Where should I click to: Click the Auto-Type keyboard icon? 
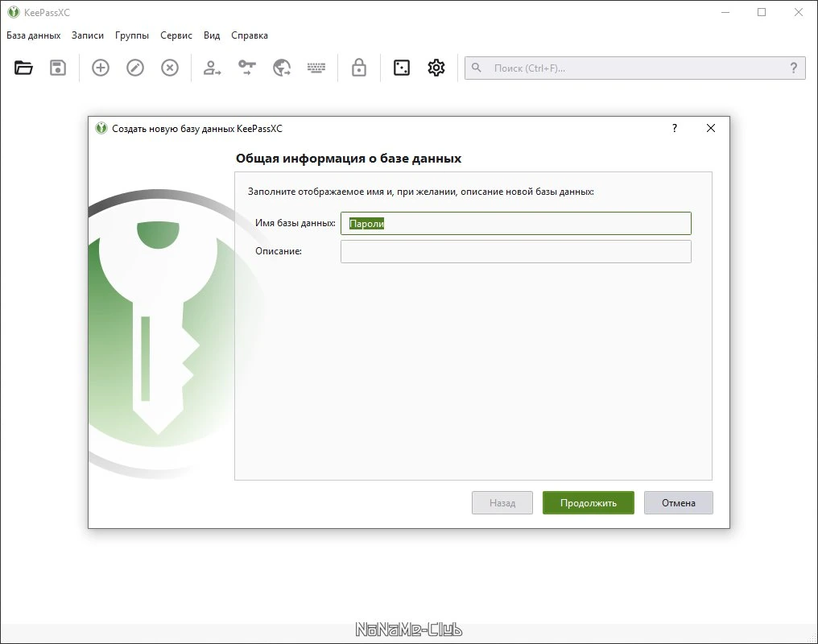316,68
